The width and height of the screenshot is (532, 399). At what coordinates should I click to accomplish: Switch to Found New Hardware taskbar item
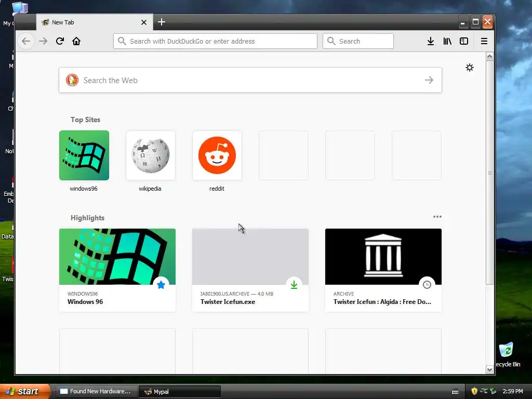96,392
